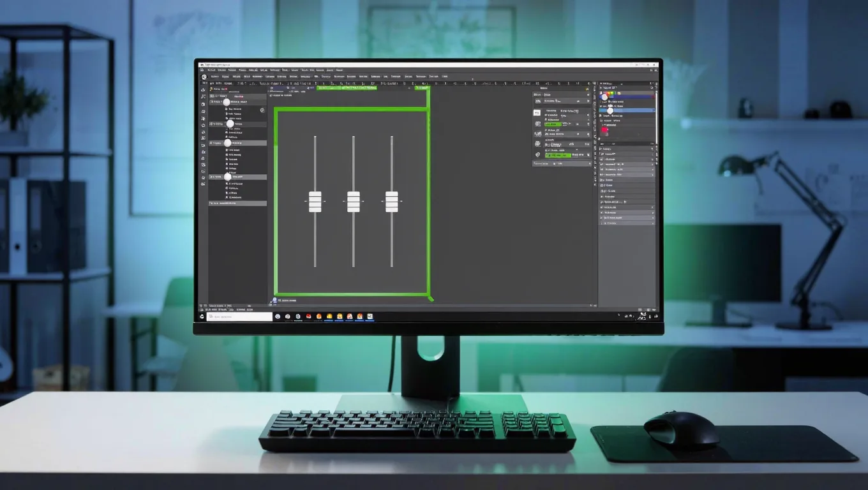
Task: Pick the pink-red color swatch in the right panel
Action: click(604, 130)
